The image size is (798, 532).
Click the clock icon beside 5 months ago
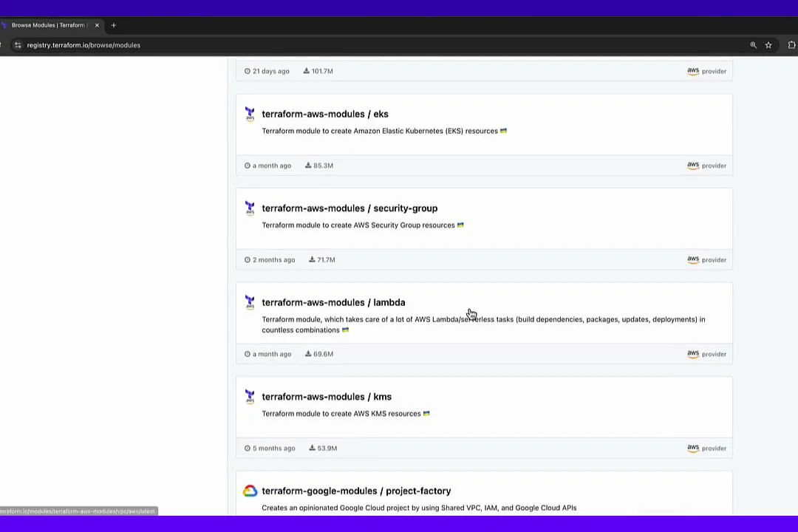pos(248,448)
